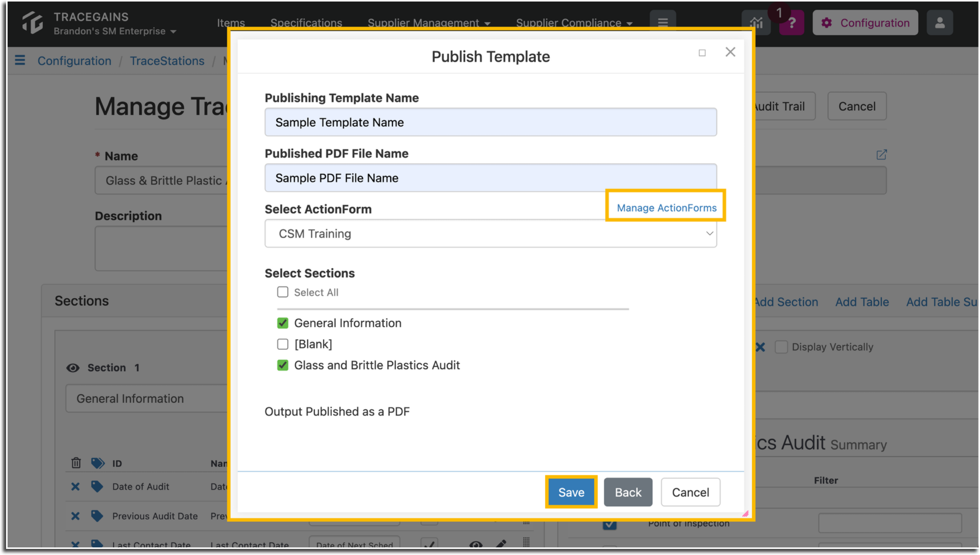Click the Description text area
This screenshot has width=980, height=555.
tap(162, 248)
